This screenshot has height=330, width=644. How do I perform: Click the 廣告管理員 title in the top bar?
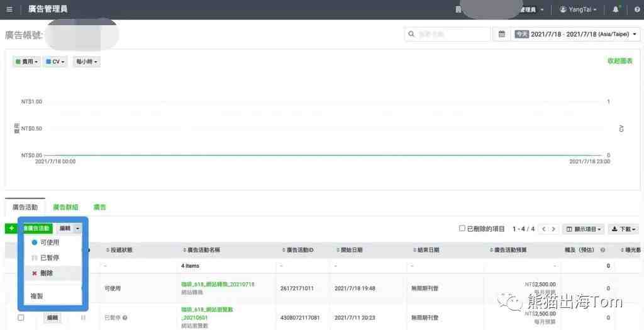pyautogui.click(x=48, y=9)
